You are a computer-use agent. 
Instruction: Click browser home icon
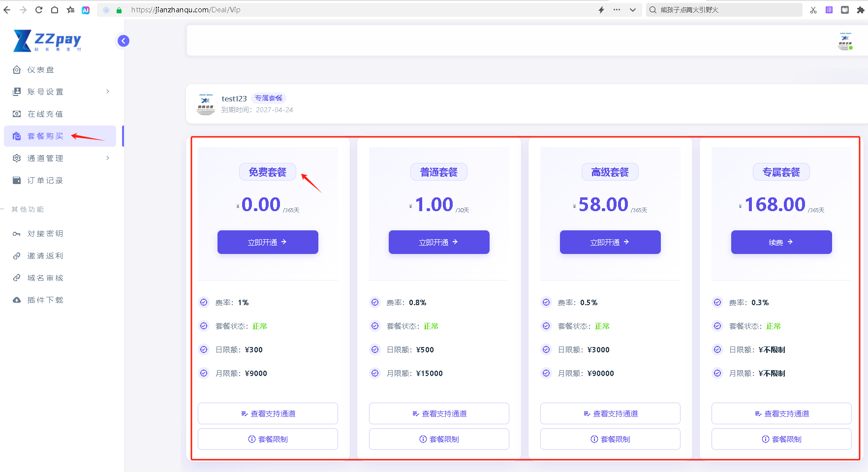55,10
